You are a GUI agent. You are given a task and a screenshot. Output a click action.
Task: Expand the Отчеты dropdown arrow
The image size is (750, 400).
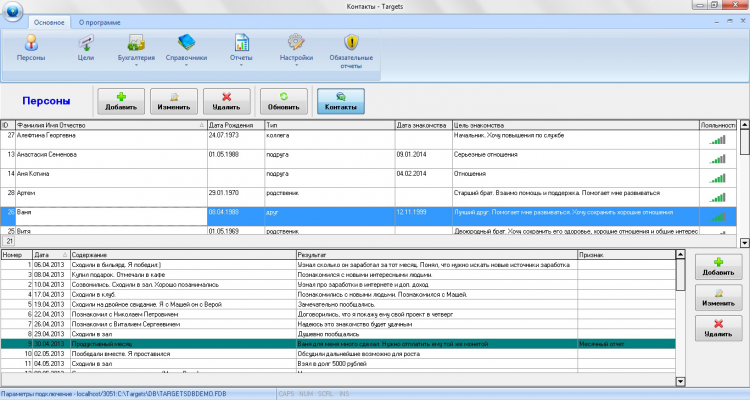tap(241, 65)
